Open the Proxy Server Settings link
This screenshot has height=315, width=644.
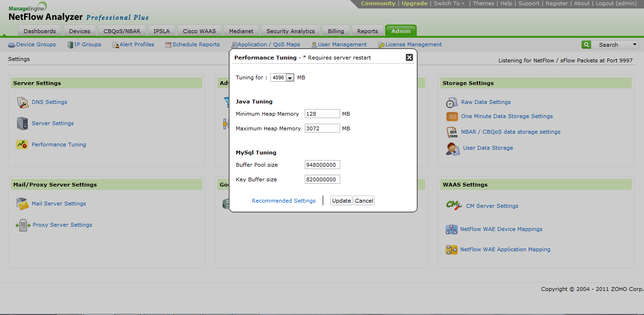(62, 225)
